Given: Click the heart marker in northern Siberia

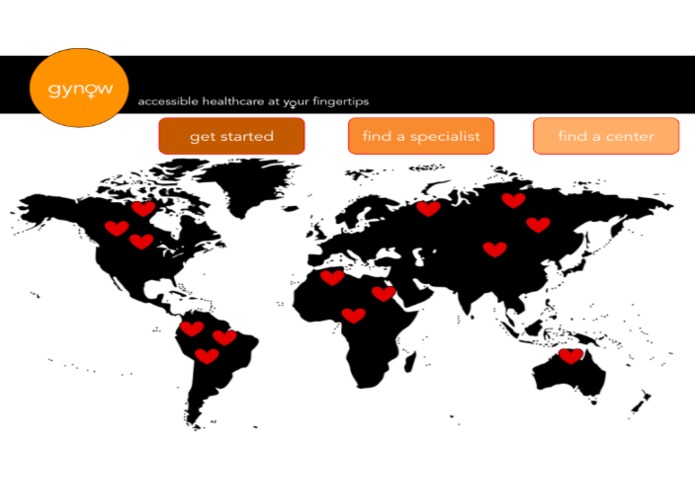Looking at the screenshot, I should [x=514, y=200].
